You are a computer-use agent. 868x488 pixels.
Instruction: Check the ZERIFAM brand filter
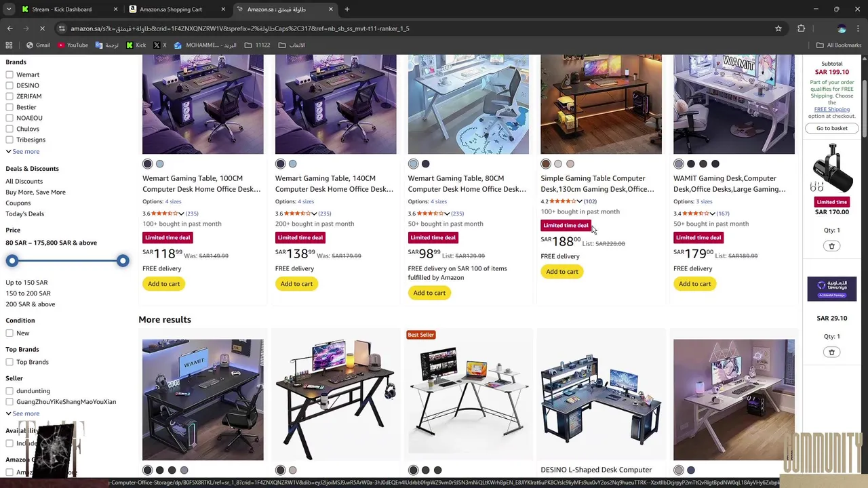[9, 96]
